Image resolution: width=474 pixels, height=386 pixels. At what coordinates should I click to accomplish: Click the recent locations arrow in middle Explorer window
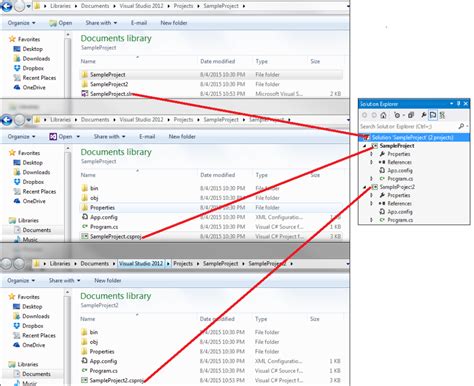(29, 120)
